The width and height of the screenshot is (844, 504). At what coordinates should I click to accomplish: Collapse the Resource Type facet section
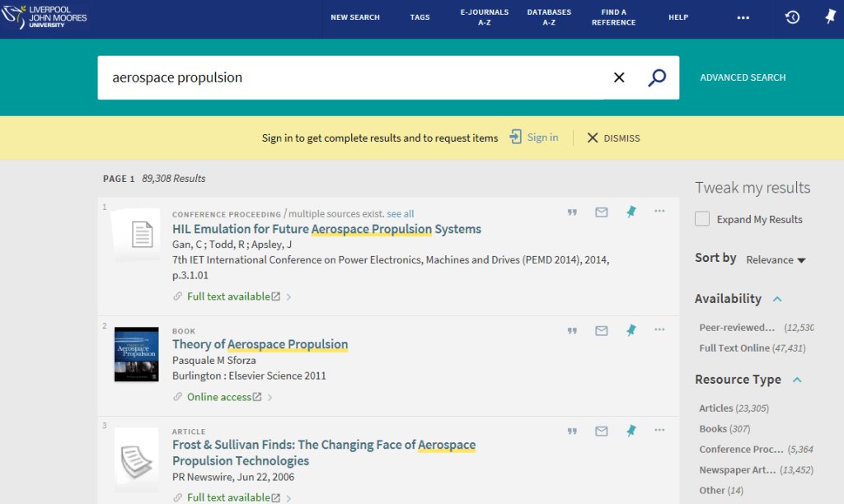[x=797, y=380]
